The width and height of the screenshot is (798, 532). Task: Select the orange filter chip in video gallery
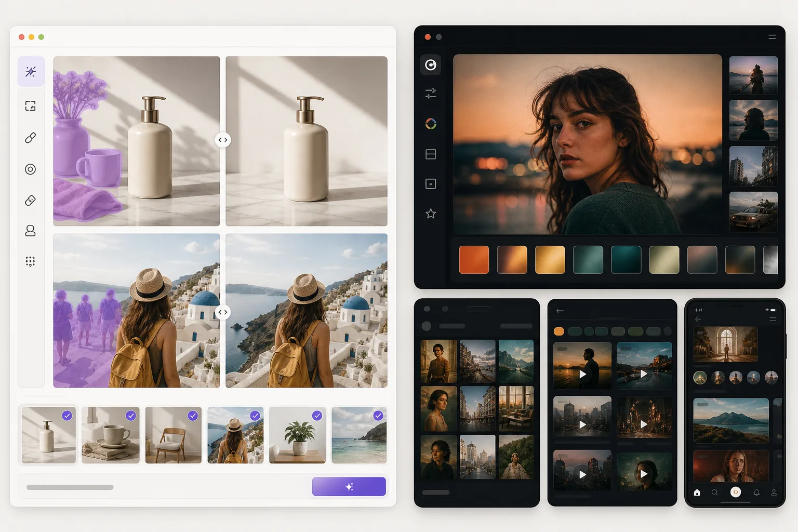[x=559, y=331]
